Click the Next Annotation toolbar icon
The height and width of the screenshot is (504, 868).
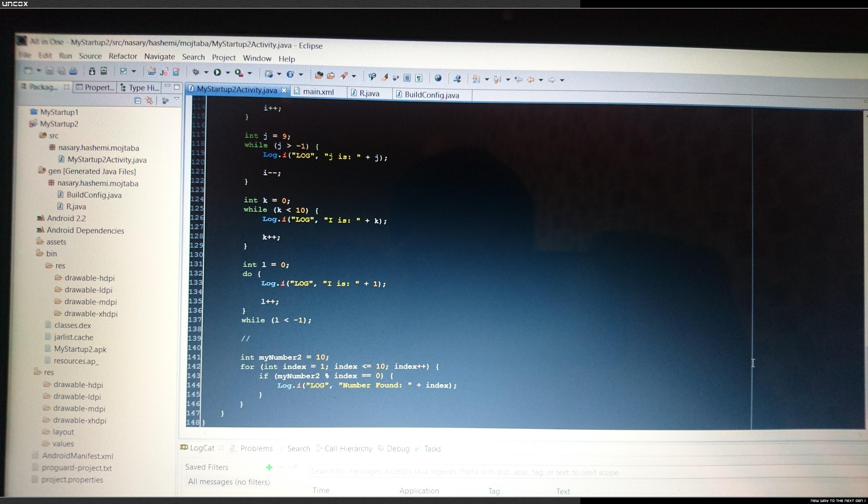(x=476, y=79)
